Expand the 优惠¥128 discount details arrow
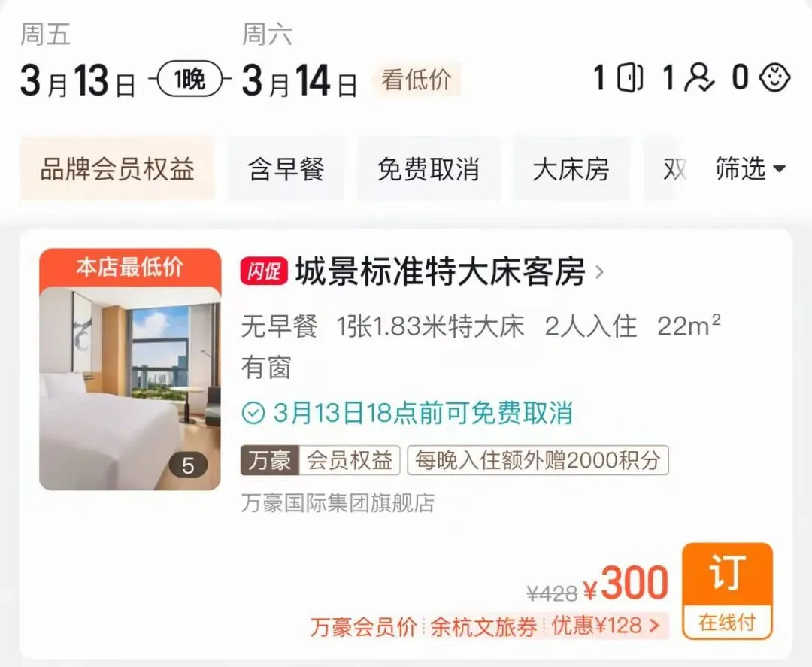 (654, 626)
